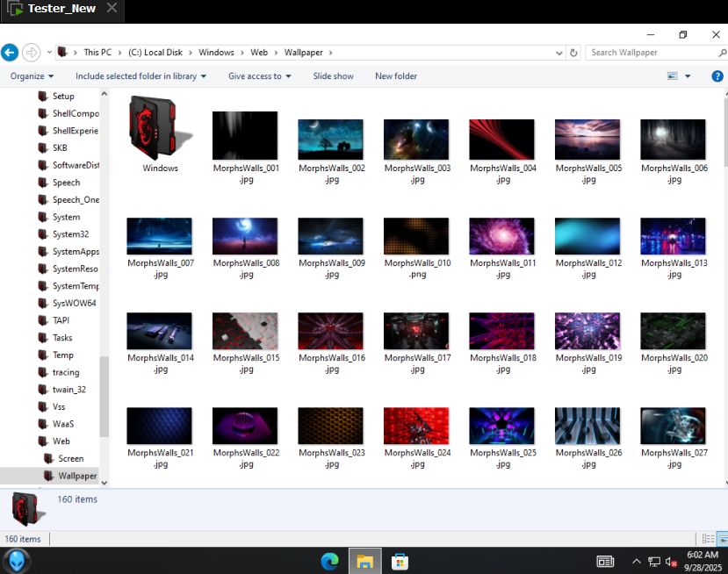Expand the chevron after Wallpaper breadcrumb

tap(330, 53)
